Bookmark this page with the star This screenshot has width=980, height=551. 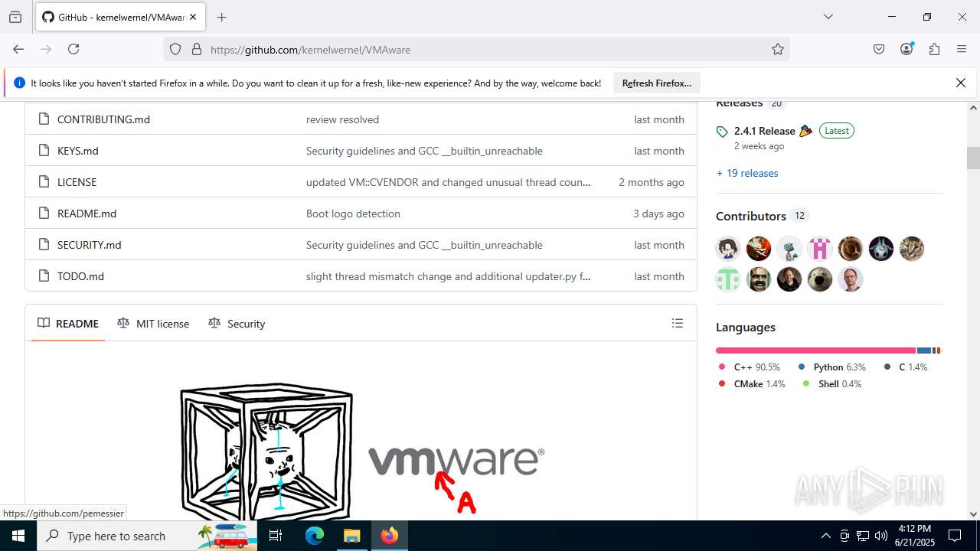(x=778, y=49)
